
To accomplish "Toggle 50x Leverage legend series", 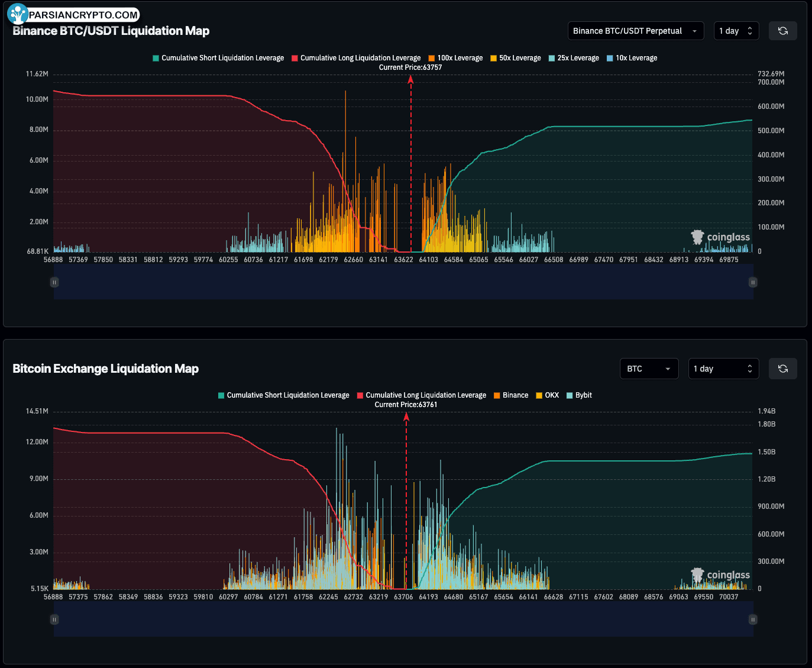I will click(x=516, y=58).
